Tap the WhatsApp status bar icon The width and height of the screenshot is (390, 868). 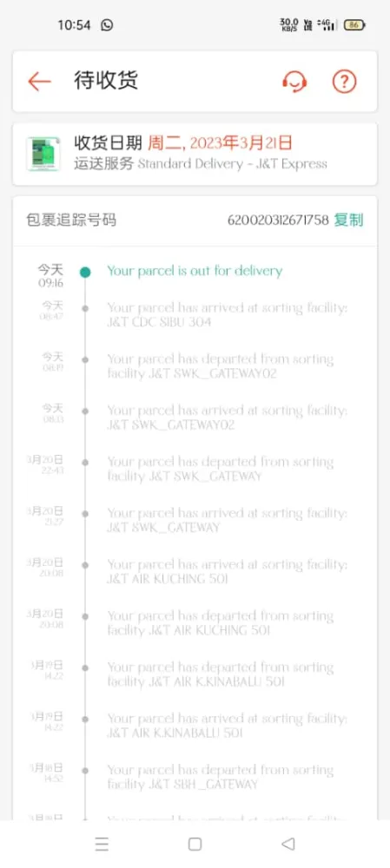coord(107,25)
